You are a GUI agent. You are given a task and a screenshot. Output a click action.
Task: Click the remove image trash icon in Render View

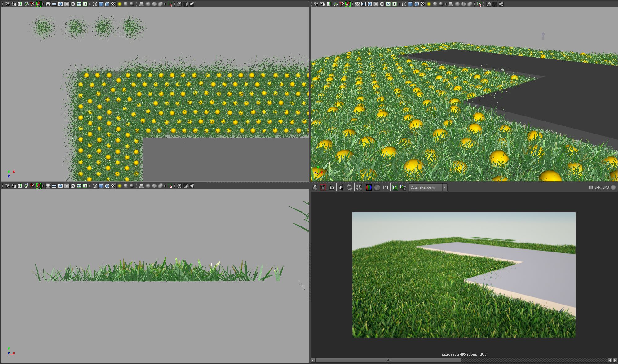[x=403, y=187]
